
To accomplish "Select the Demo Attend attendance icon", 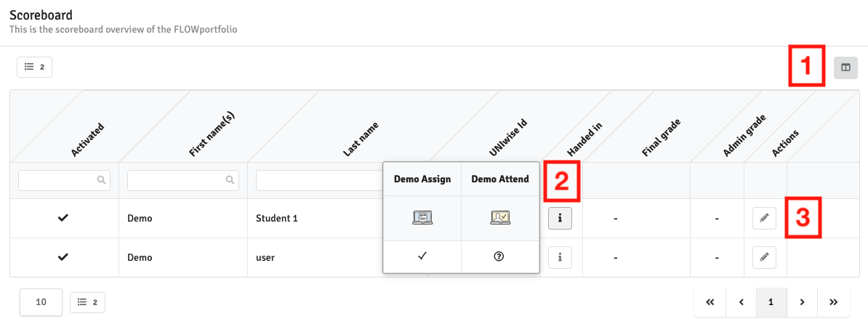I will pos(500,219).
